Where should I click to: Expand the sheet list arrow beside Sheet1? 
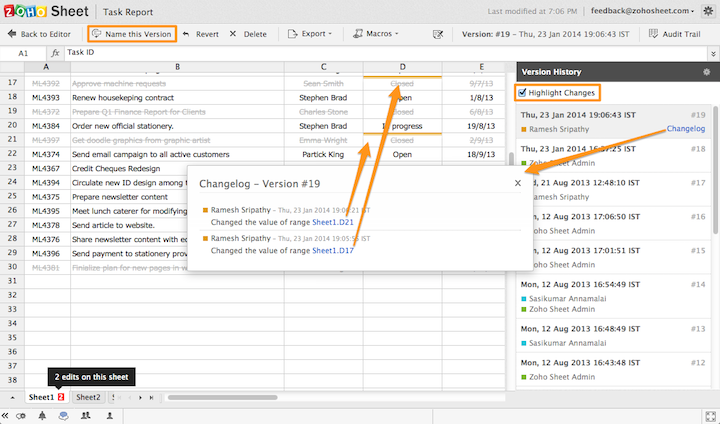(13, 397)
